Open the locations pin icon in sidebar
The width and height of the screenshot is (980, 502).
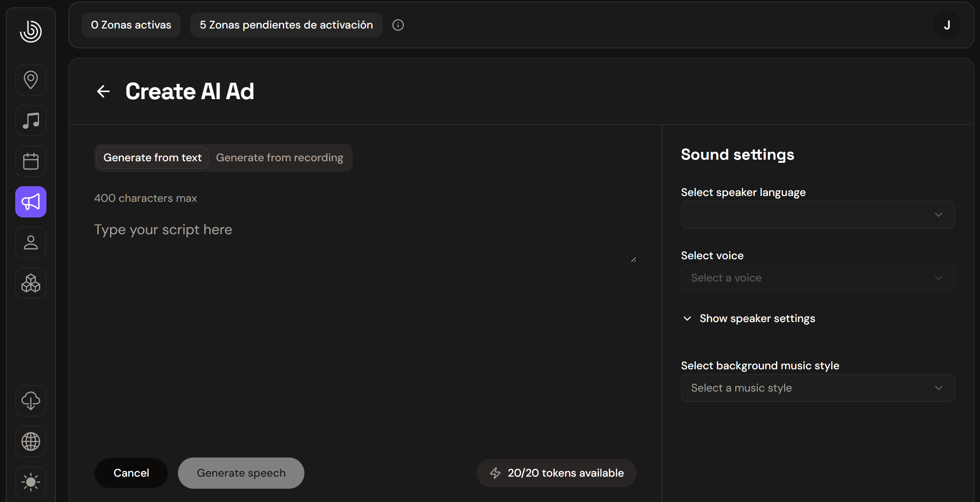31,80
